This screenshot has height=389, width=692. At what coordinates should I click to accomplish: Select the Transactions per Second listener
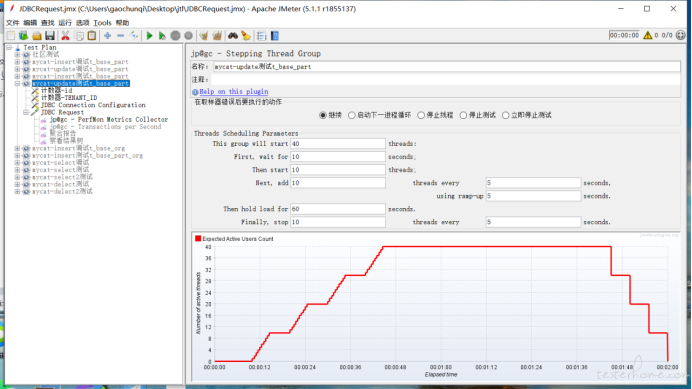105,127
